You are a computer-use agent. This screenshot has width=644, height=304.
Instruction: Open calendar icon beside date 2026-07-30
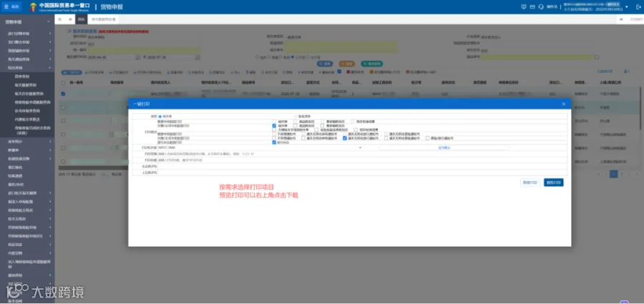(197, 57)
